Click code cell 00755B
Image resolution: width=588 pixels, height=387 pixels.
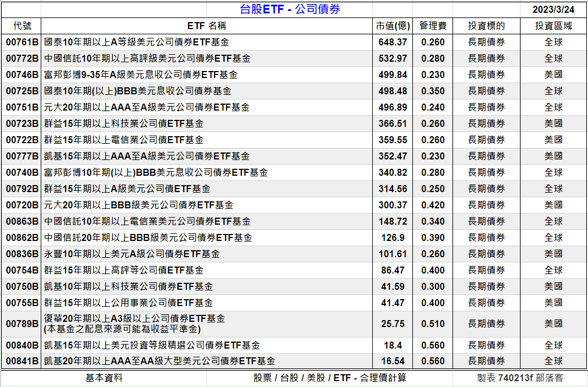pos(22,303)
